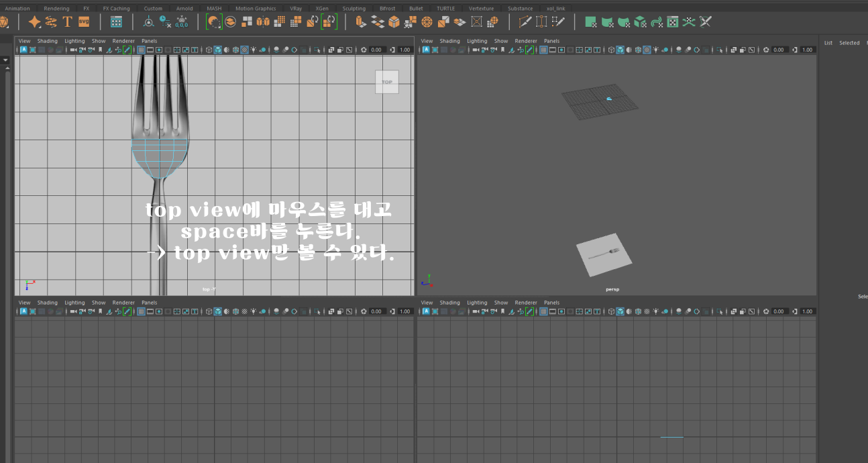Open Show menu in persp panel

pyautogui.click(x=501, y=41)
